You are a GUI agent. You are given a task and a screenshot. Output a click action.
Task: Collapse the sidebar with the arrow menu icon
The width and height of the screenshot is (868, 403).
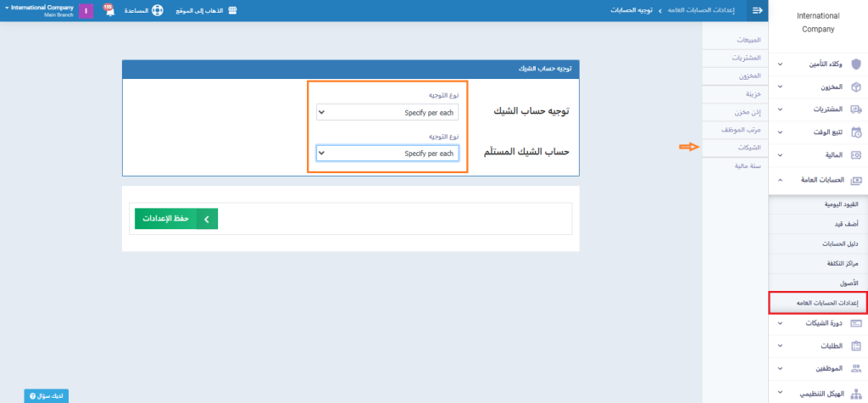[x=757, y=10]
